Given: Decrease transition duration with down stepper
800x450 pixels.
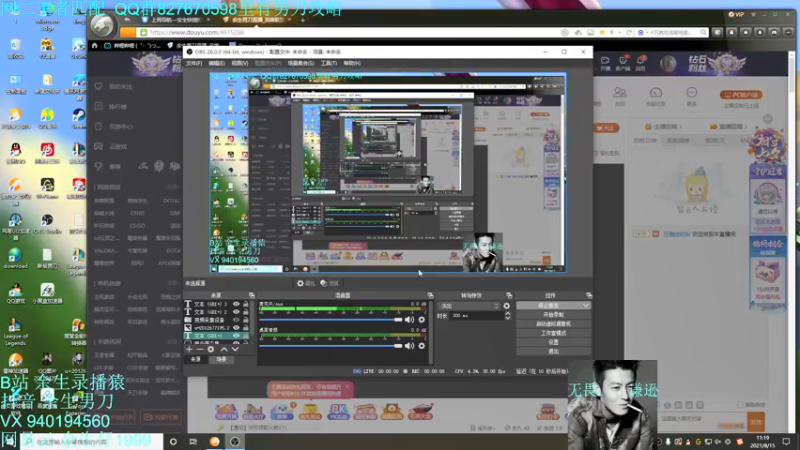Looking at the screenshot, I should 508,318.
